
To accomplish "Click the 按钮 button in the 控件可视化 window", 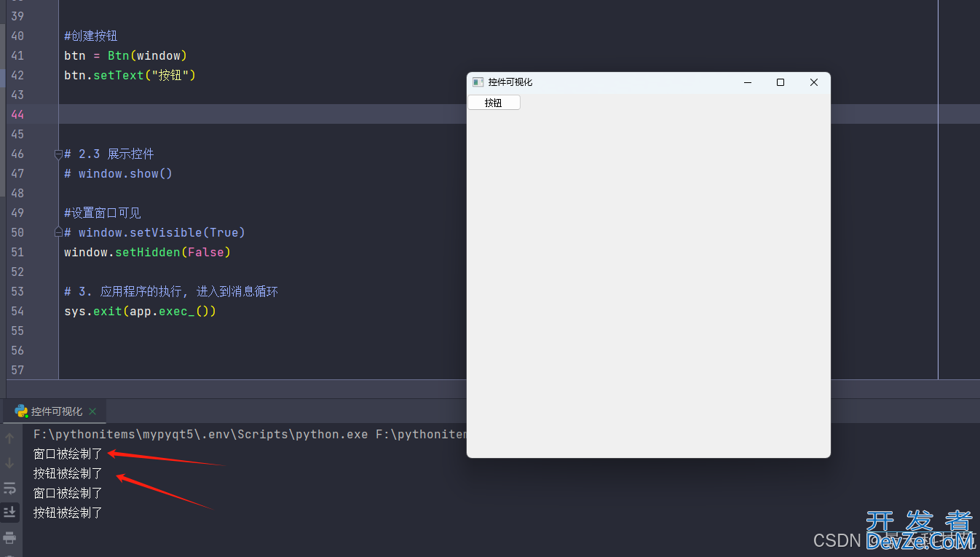I will click(x=494, y=103).
